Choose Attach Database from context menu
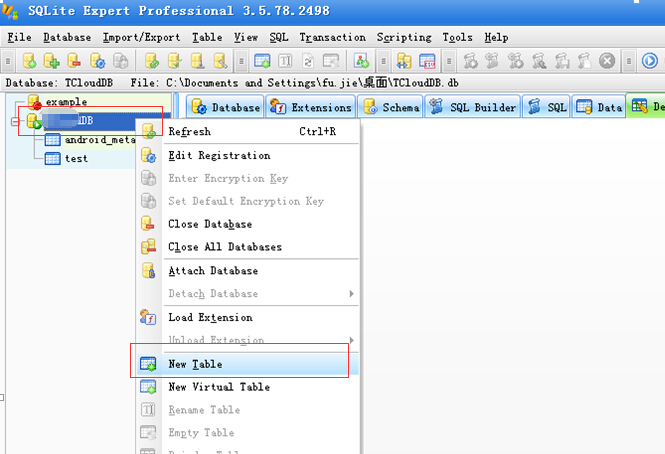The height and width of the screenshot is (454, 665). point(249,271)
